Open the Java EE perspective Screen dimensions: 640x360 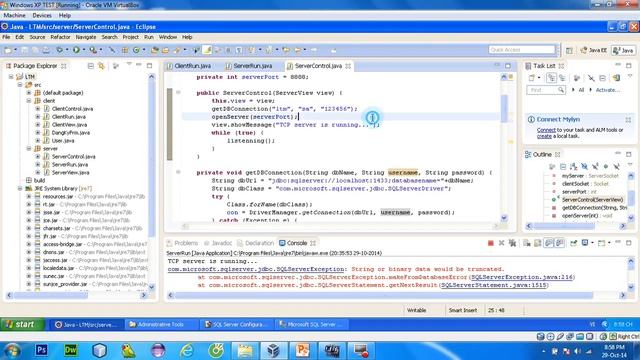[594, 50]
